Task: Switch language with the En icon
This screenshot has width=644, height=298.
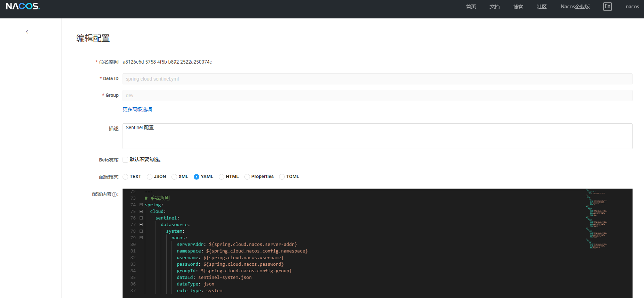Action: (x=607, y=7)
